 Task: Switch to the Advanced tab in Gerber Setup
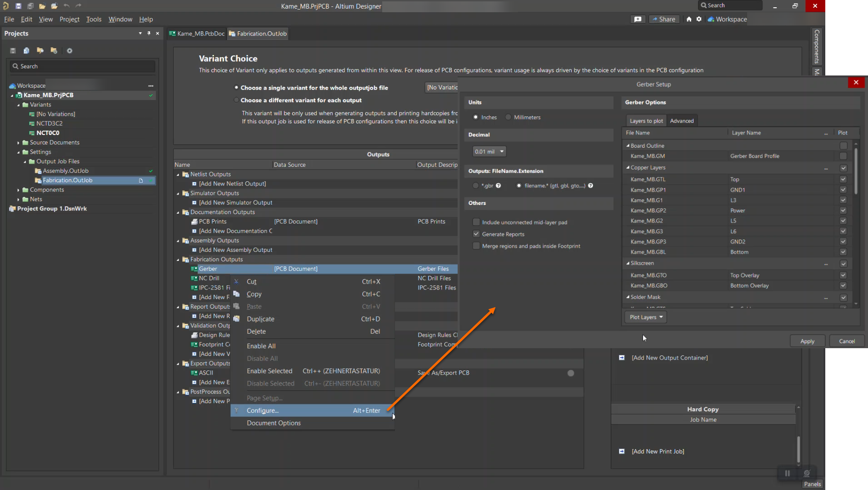(x=682, y=121)
